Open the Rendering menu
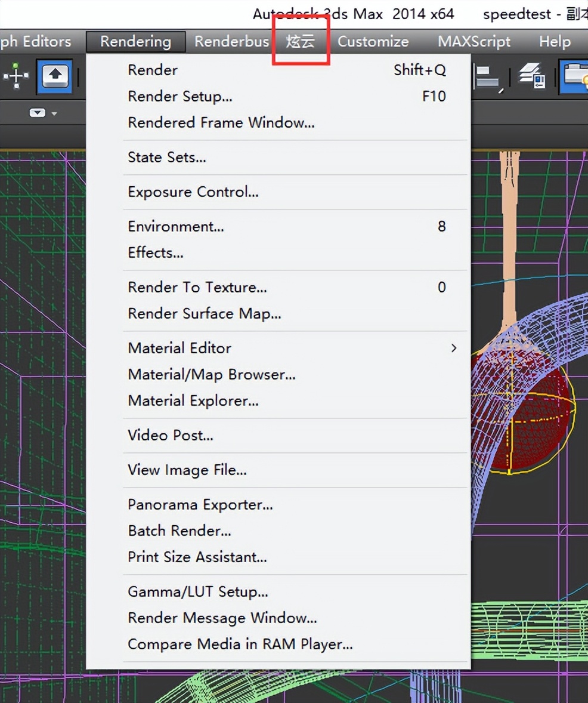The image size is (588, 703). pos(135,42)
